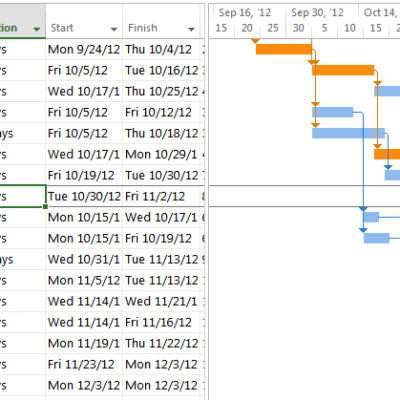Viewport: 400px width, 400px height.
Task: Select Start cell beside finish Wed 10/17/1
Action: point(84,217)
